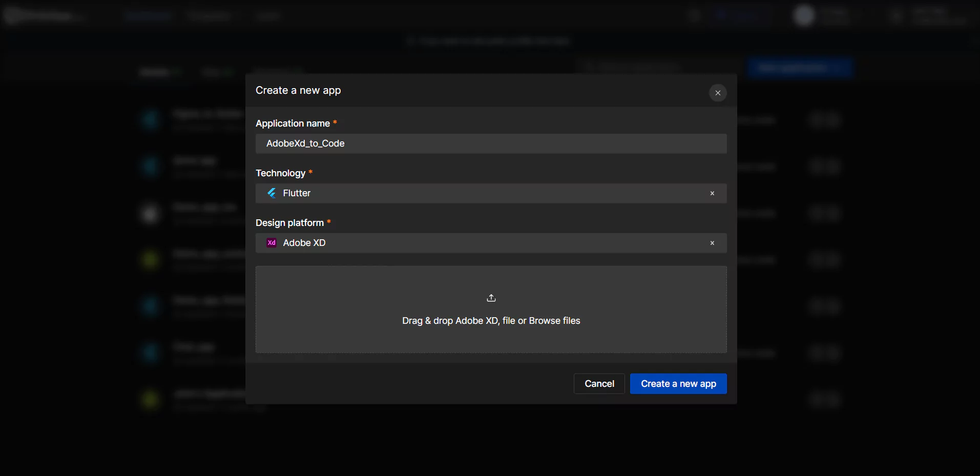This screenshot has width=980, height=476.
Task: Clear the Flutter selection using its X icon
Action: pos(712,193)
